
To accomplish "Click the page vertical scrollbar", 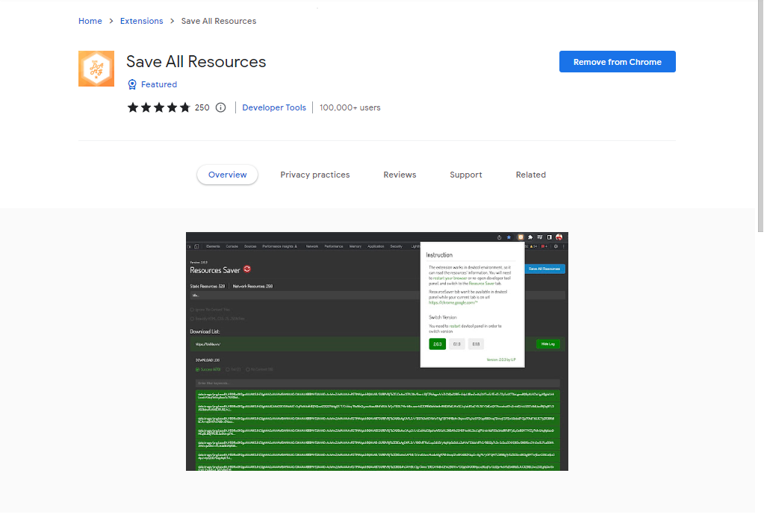I will click(x=760, y=117).
